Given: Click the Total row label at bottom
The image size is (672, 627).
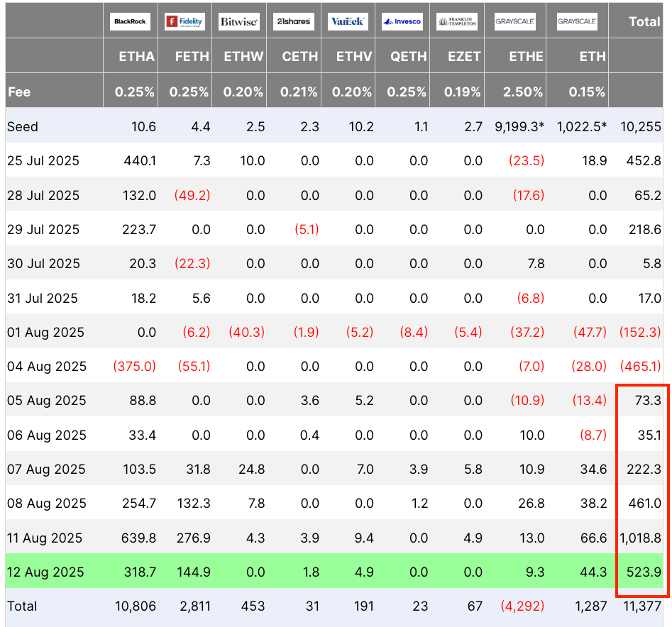Looking at the screenshot, I should point(22,606).
